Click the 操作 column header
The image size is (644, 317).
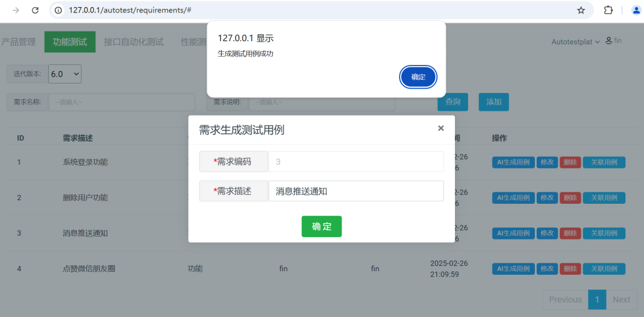coord(500,138)
